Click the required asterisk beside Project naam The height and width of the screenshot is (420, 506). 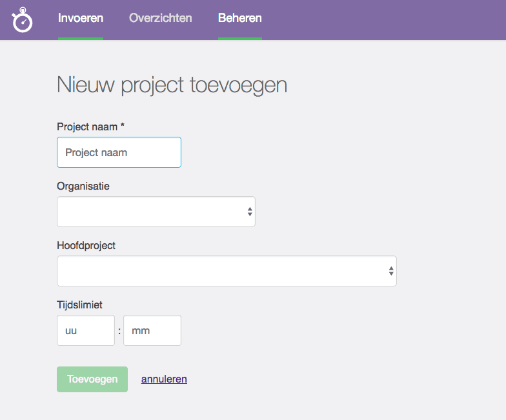[x=123, y=125]
